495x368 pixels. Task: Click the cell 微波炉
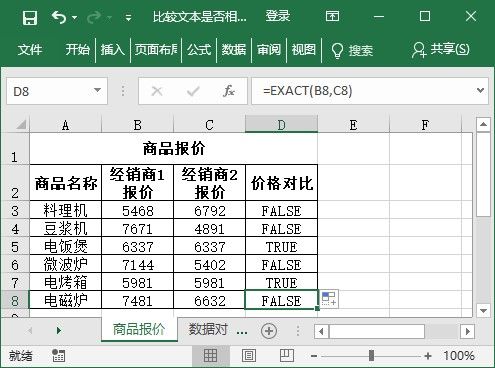(x=66, y=264)
